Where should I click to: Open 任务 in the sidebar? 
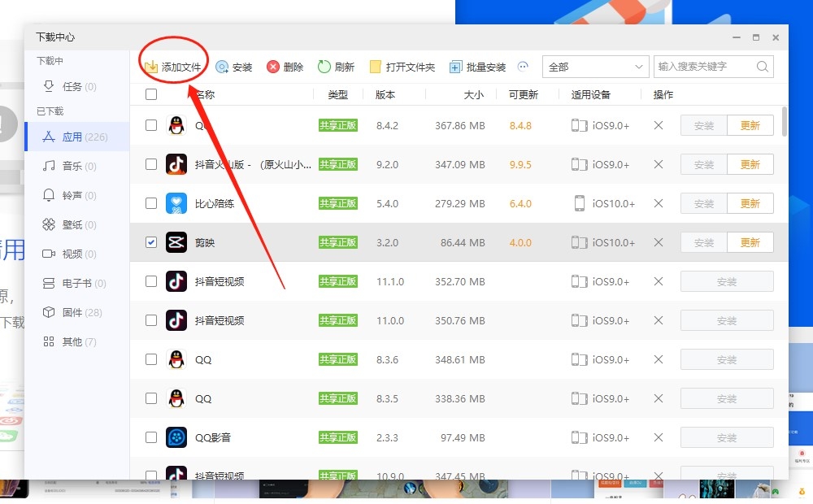(76, 87)
